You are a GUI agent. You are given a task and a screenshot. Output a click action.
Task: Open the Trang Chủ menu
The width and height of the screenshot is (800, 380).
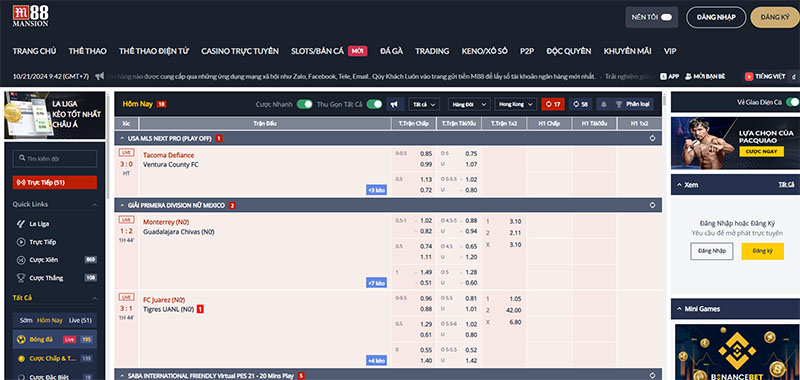[x=34, y=51]
